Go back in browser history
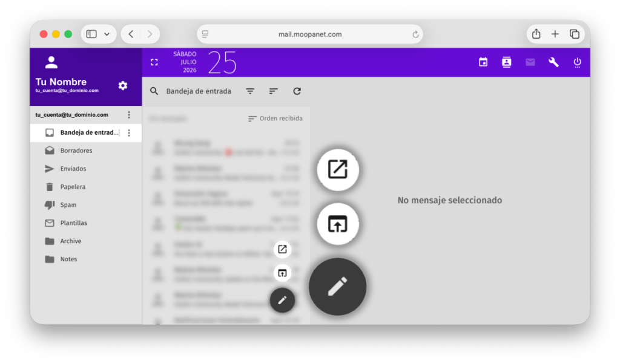This screenshot has width=620, height=364. (x=131, y=34)
